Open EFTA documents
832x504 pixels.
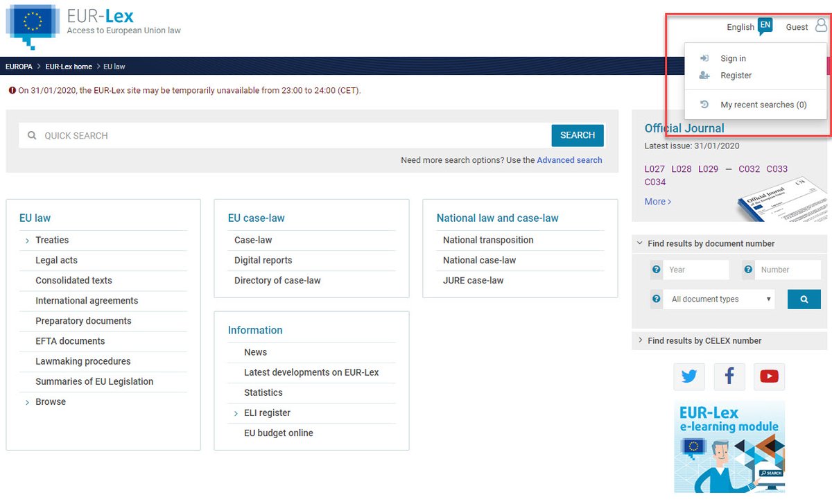[70, 341]
